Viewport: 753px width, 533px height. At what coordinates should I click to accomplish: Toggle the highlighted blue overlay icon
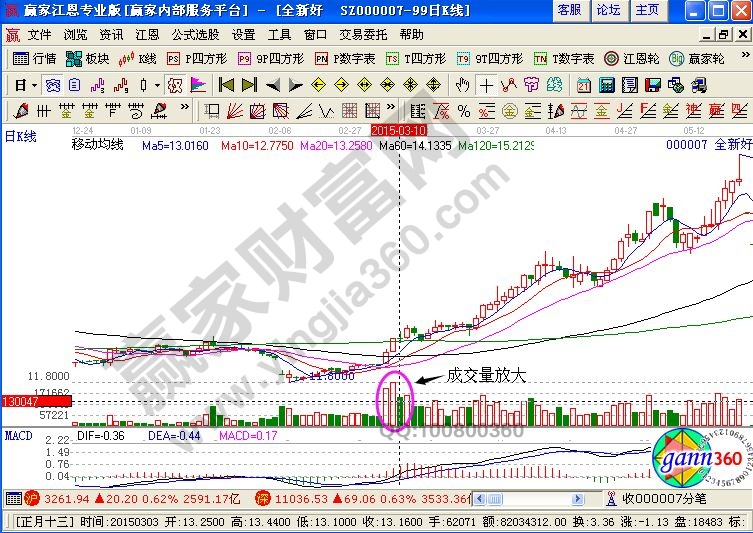click(x=52, y=84)
